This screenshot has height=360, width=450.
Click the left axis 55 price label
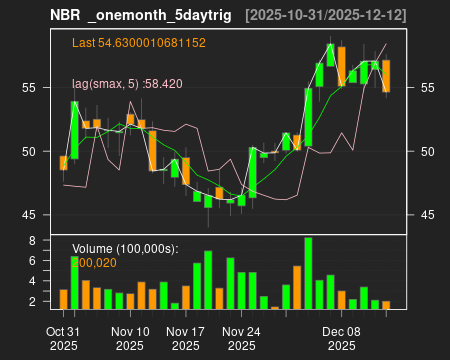(x=29, y=88)
